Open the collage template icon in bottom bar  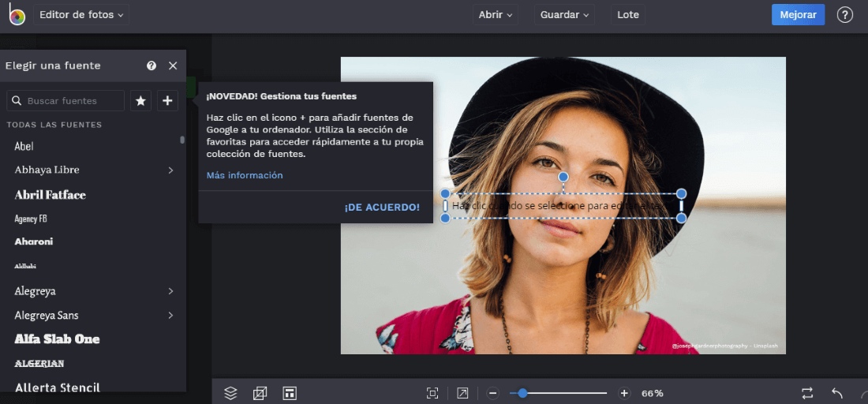click(x=290, y=394)
